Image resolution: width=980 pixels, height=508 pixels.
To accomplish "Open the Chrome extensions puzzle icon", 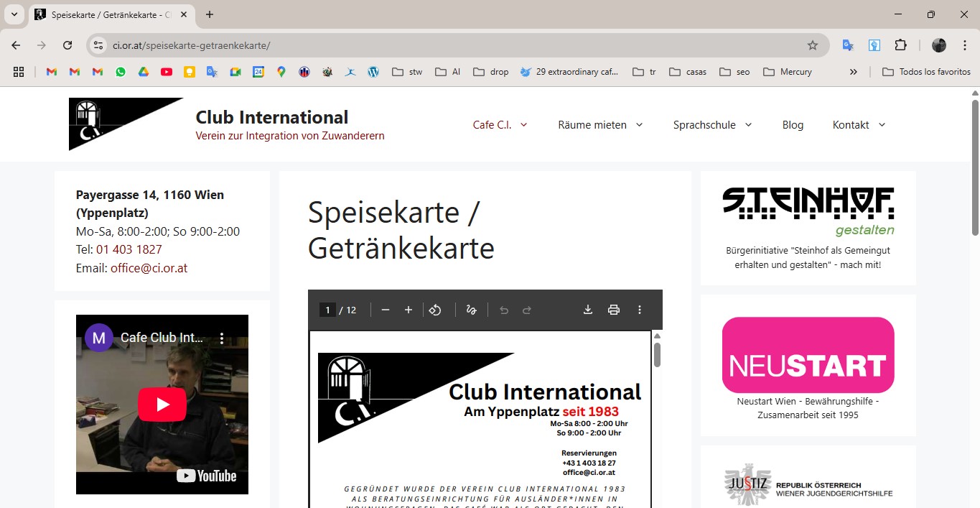I will point(900,45).
